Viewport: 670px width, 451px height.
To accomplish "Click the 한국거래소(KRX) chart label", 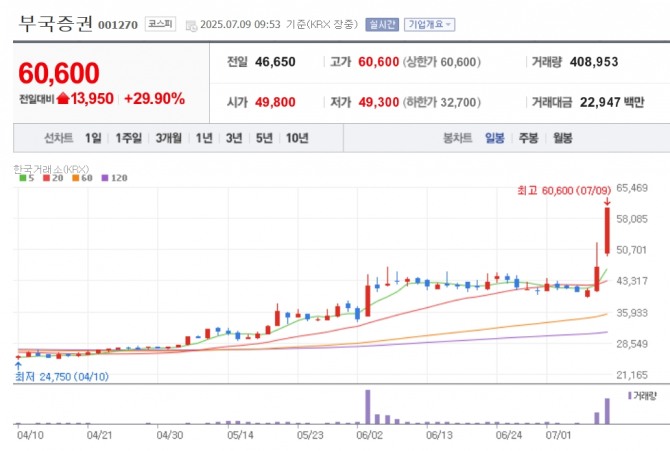I will [51, 169].
